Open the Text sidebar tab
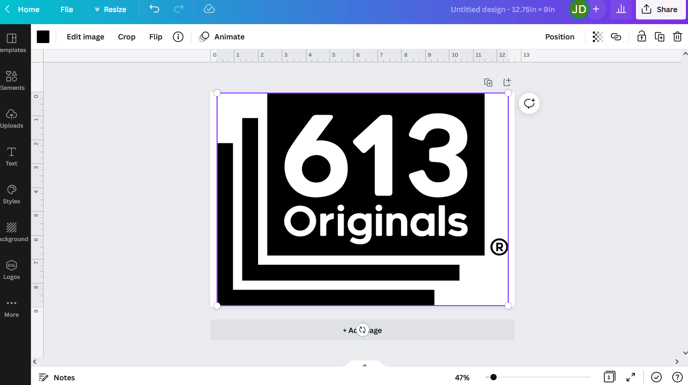This screenshot has width=688, height=385. tap(11, 157)
